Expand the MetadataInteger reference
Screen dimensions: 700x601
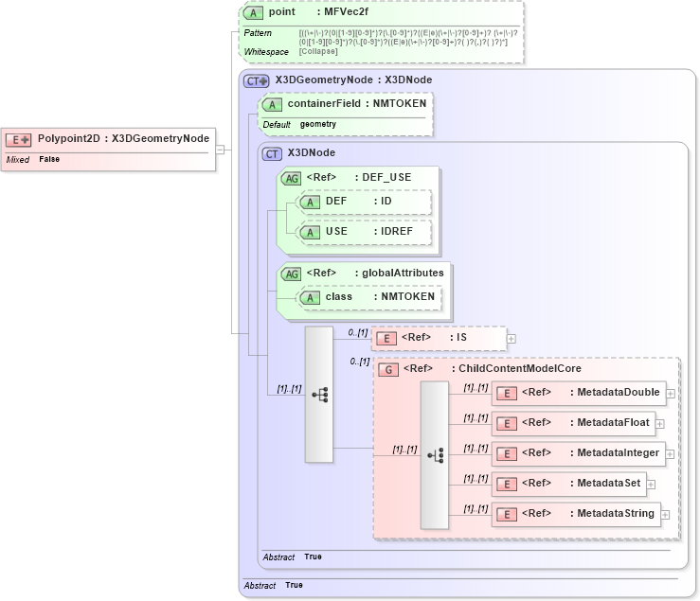coord(670,454)
